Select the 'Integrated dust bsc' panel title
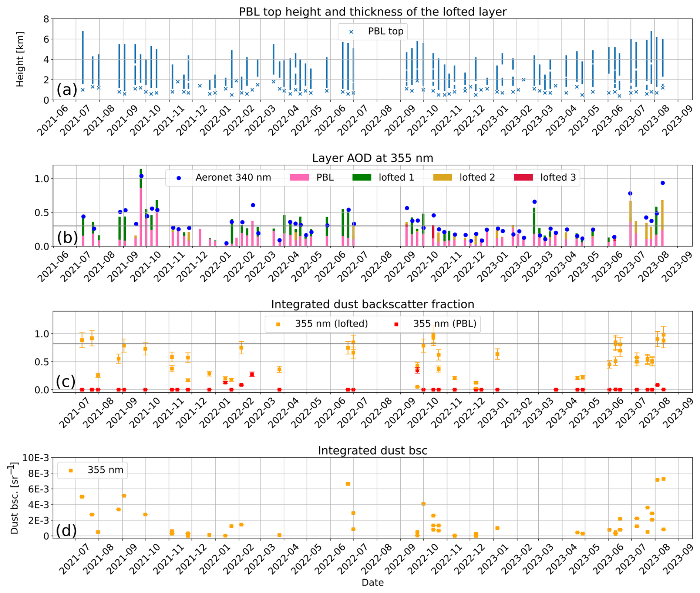The width and height of the screenshot is (700, 593). click(372, 450)
